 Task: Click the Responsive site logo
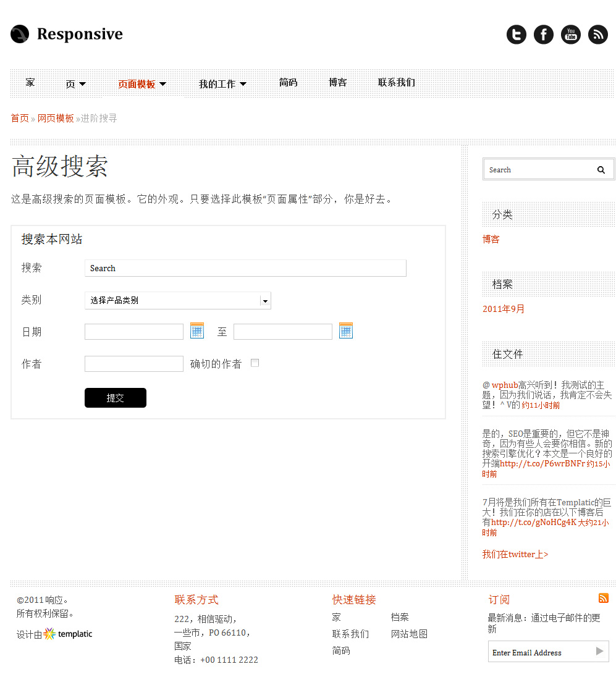point(67,35)
